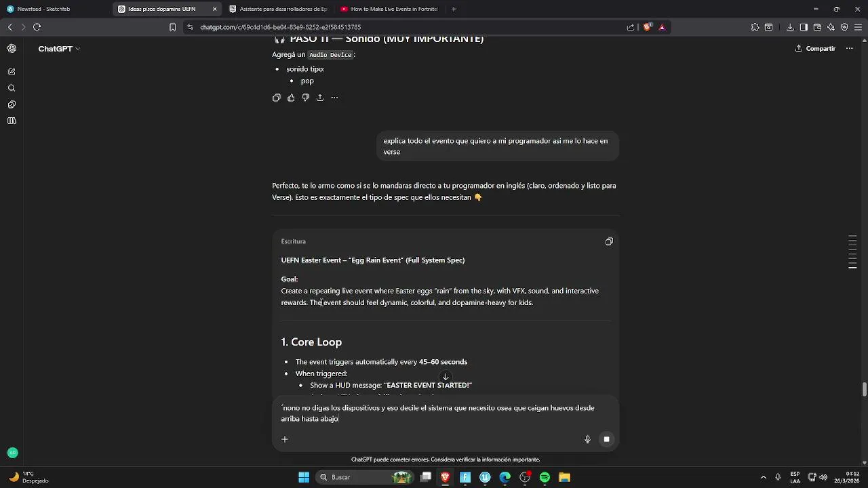Open the library icon in sidebar
This screenshot has height=488, width=868.
[12, 121]
